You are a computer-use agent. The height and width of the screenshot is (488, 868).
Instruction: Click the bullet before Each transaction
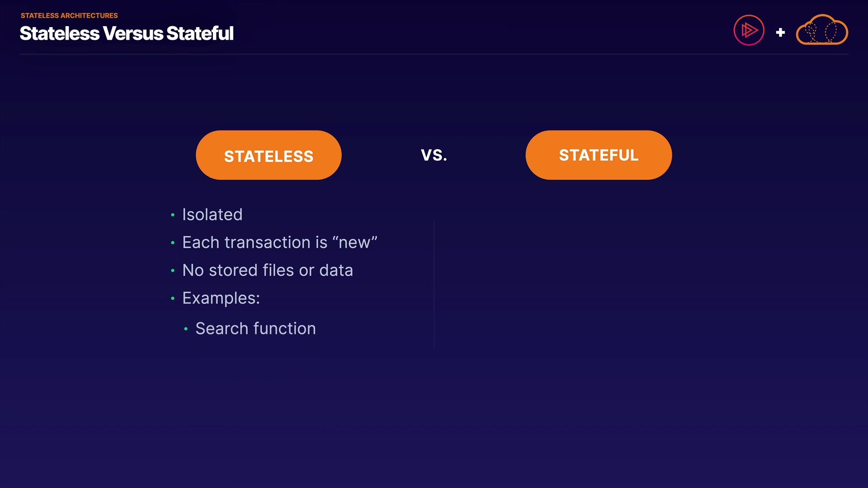coord(173,243)
